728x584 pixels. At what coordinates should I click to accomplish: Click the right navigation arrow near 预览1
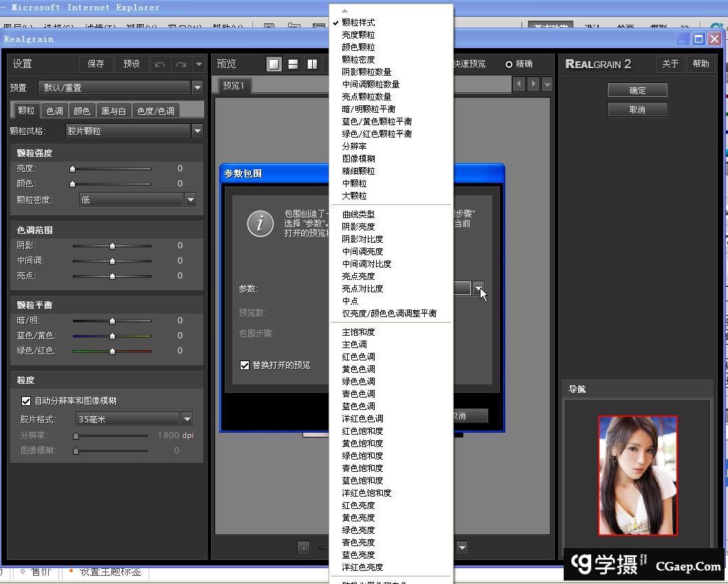(x=534, y=84)
